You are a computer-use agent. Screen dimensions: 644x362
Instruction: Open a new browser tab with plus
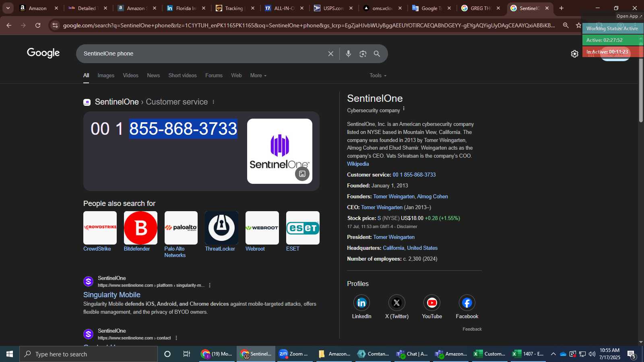point(561,8)
